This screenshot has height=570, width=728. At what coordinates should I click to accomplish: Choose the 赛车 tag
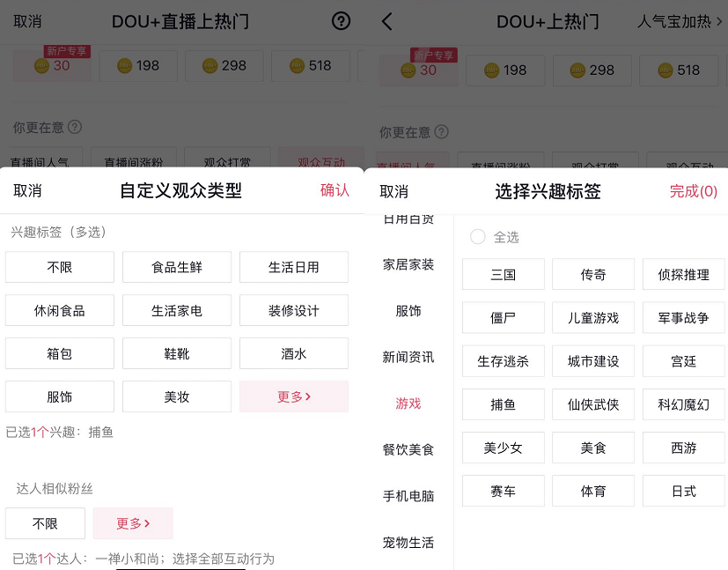click(504, 491)
